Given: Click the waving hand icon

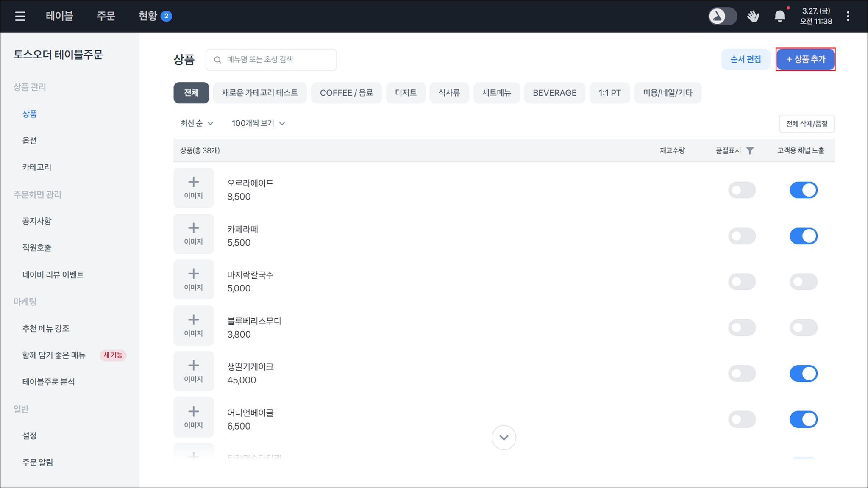Looking at the screenshot, I should point(753,16).
